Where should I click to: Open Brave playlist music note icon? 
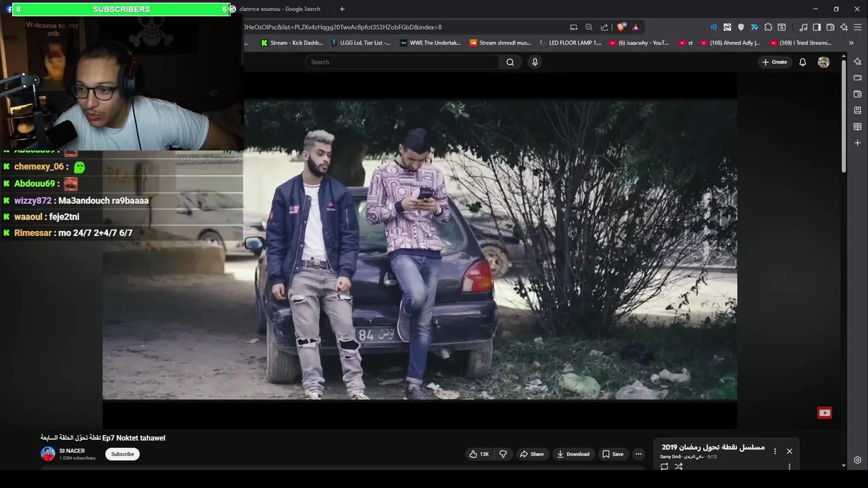[804, 27]
